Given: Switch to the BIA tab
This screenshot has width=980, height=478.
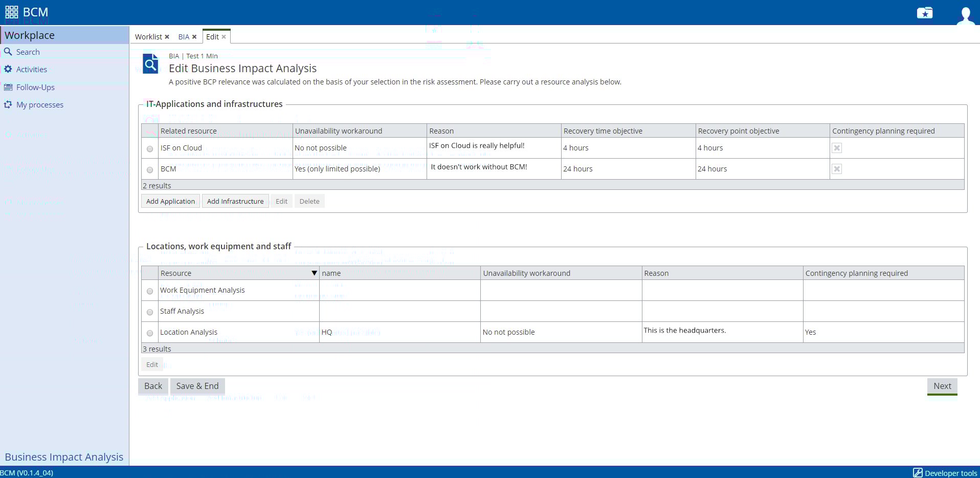Looking at the screenshot, I should pos(184,37).
